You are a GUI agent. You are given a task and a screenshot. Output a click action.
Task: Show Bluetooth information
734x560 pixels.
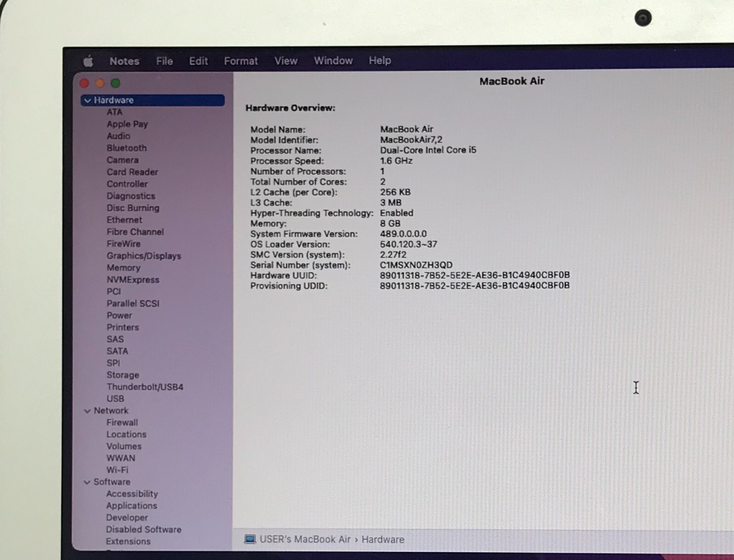[127, 148]
